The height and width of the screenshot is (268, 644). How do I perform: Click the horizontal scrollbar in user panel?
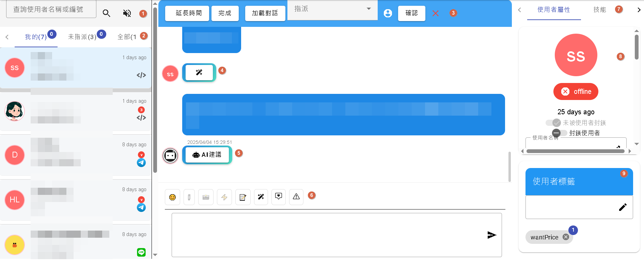pos(575,151)
